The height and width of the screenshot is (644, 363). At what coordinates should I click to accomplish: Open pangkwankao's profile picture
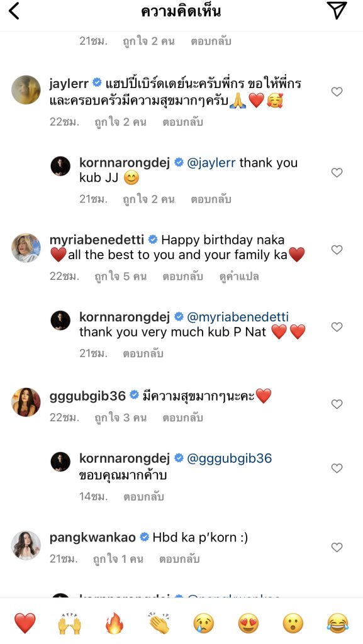click(x=26, y=545)
